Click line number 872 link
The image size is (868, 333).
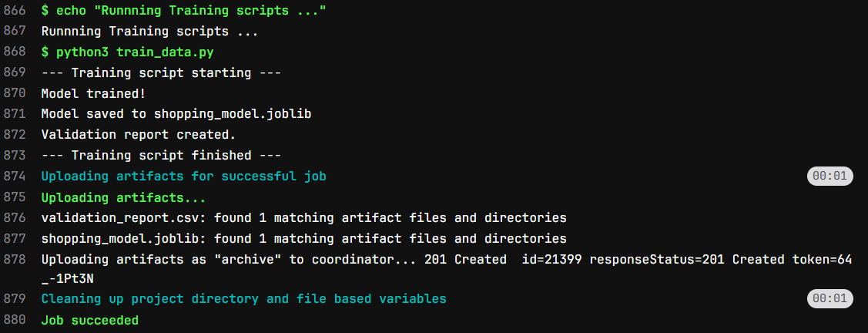(15, 135)
